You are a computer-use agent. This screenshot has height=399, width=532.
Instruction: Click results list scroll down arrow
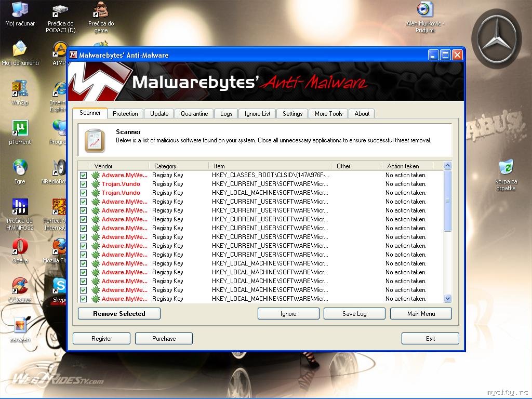click(447, 299)
